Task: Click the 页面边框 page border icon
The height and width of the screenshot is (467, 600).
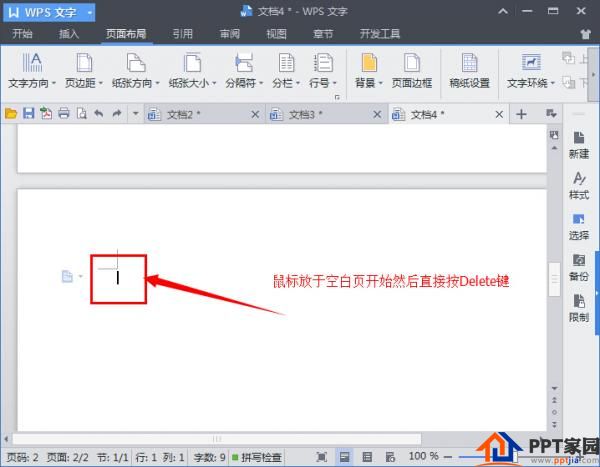Action: 412,62
